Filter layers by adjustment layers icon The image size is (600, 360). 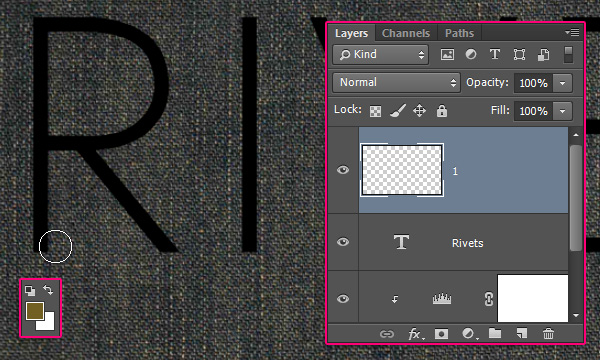(x=471, y=54)
